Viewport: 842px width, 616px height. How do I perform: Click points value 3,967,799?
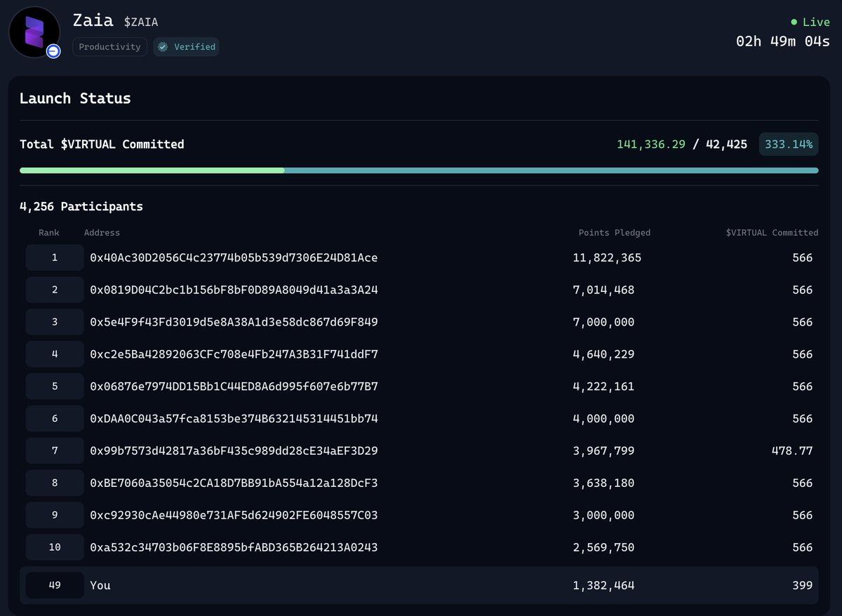(x=603, y=451)
